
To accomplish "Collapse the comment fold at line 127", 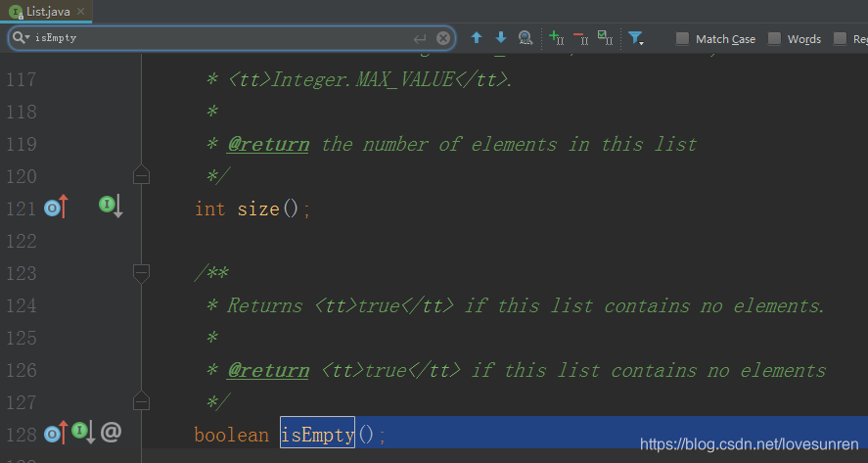I will coord(141,401).
